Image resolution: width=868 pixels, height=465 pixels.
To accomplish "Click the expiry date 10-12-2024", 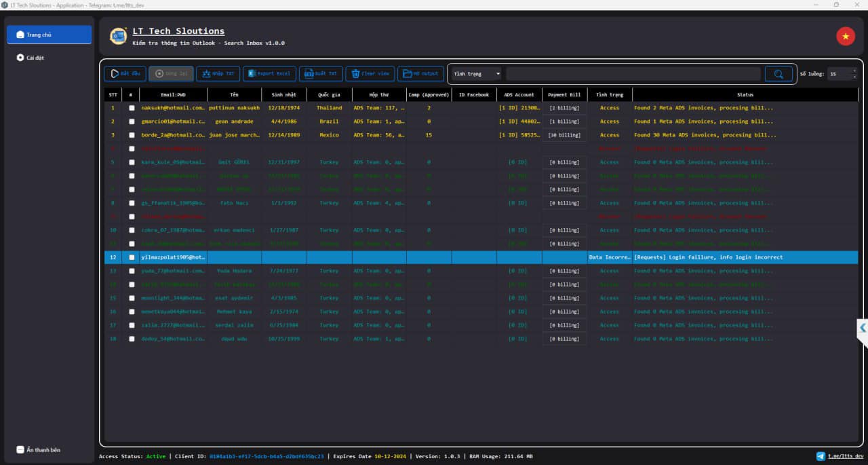I will coord(389,456).
